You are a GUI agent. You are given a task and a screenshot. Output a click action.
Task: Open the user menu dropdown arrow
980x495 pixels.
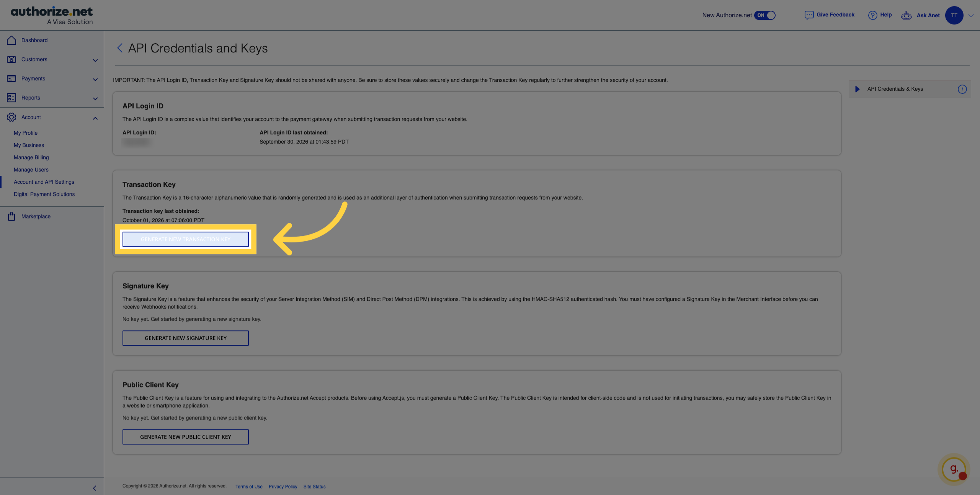tap(971, 16)
